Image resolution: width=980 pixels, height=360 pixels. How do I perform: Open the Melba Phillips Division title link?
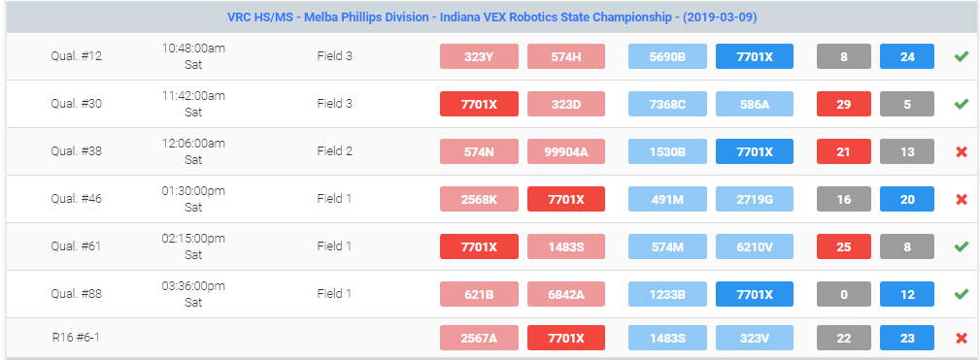point(491,17)
